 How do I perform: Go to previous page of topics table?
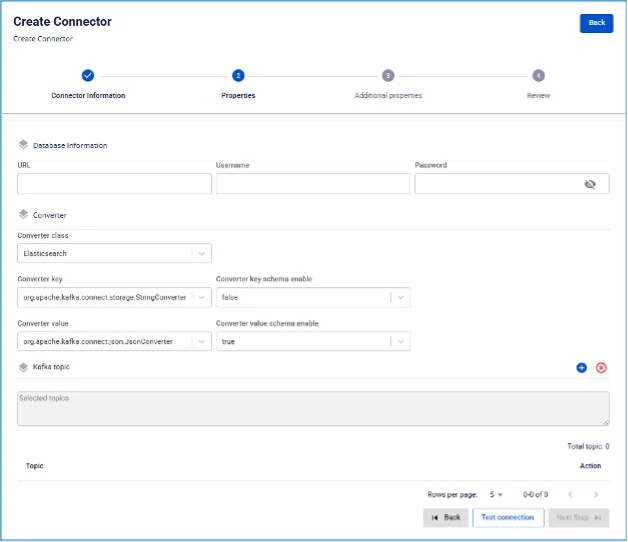(x=570, y=494)
